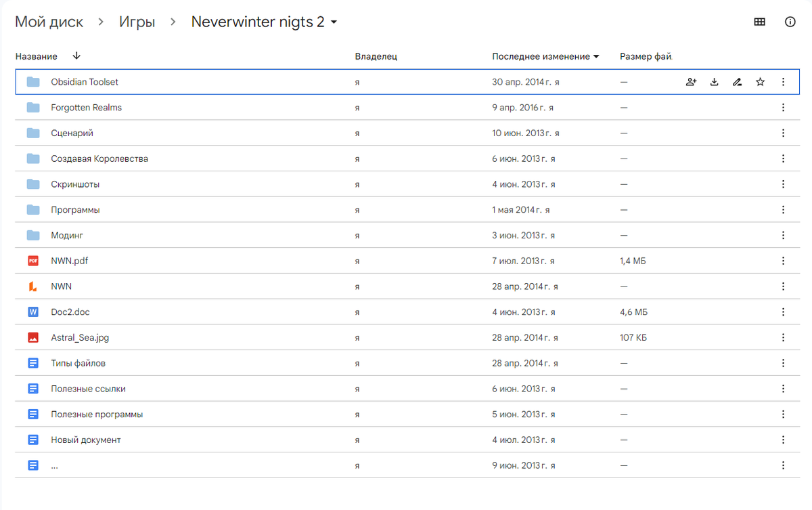This screenshot has width=812, height=510.
Task: Click the Типы файлов Docs icon
Action: coord(33,363)
